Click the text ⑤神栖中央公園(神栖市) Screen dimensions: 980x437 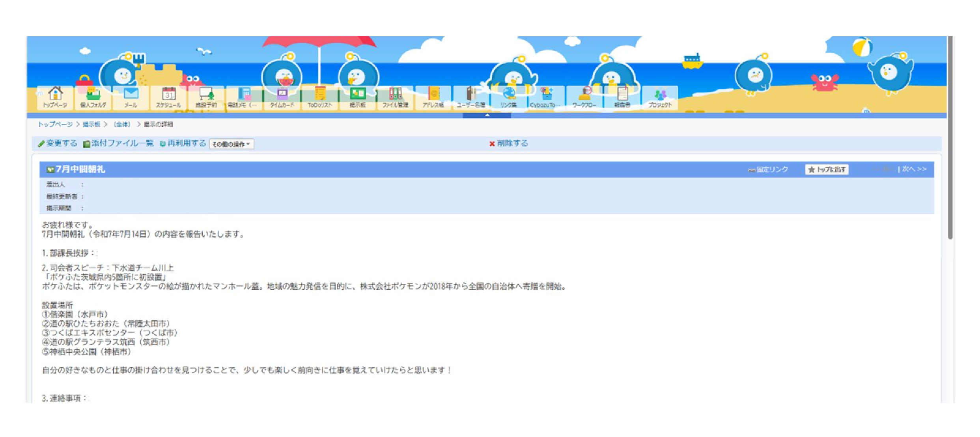click(x=86, y=351)
